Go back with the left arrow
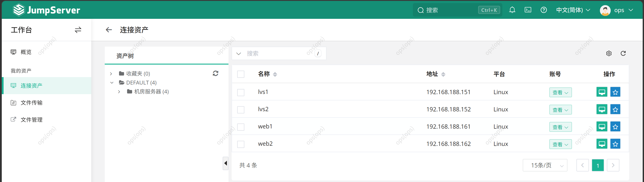Screen dimensions: 644x182 pyautogui.click(x=109, y=30)
